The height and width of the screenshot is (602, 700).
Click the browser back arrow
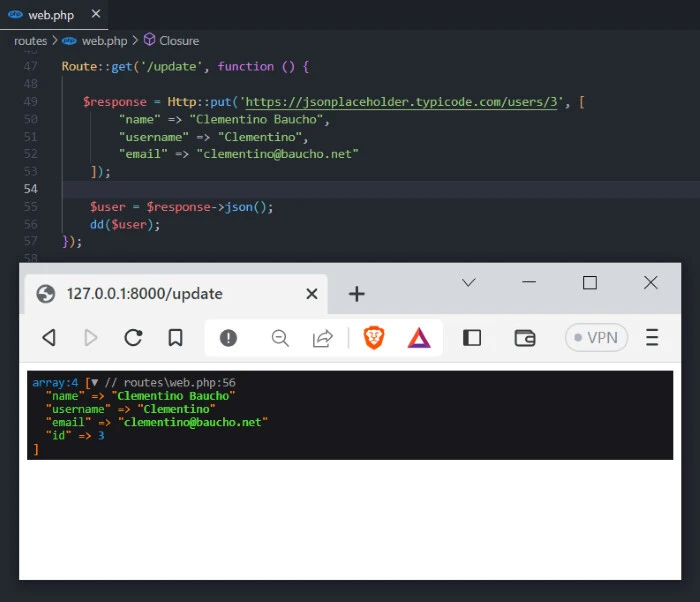coord(48,338)
